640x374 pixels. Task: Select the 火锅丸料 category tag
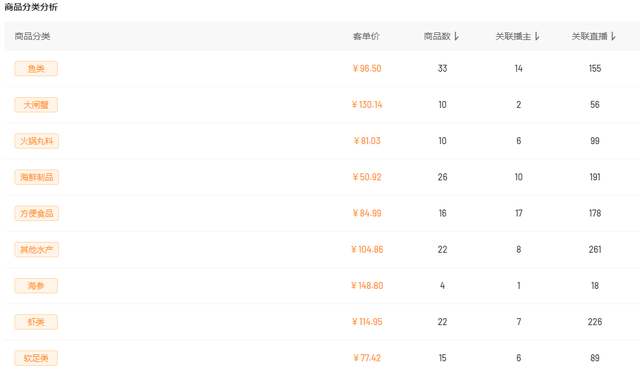pyautogui.click(x=37, y=141)
